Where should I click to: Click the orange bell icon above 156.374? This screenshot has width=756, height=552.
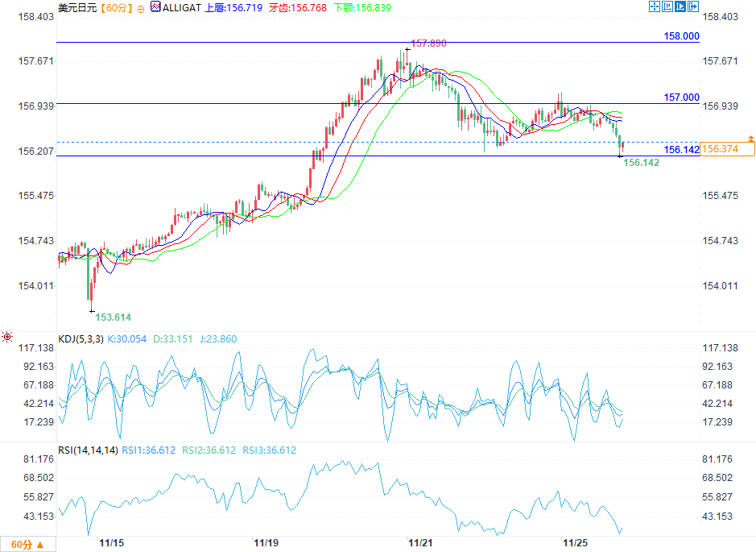click(x=750, y=139)
